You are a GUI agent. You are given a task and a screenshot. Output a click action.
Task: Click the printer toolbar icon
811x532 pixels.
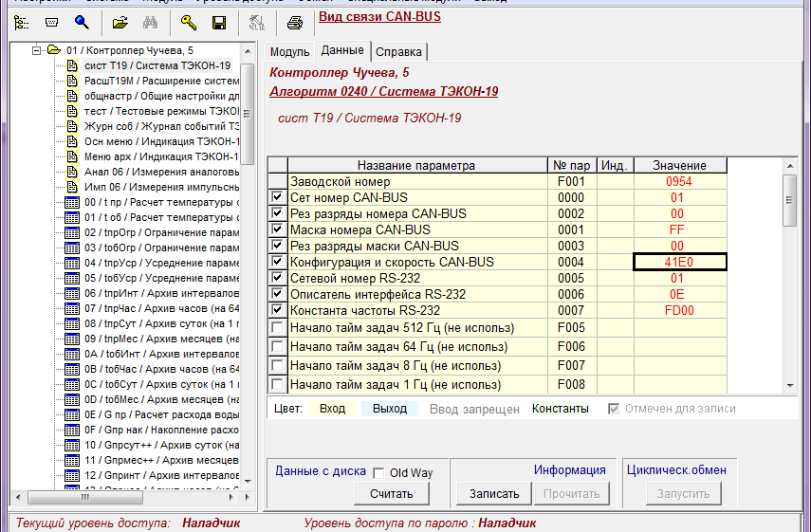coord(295,23)
